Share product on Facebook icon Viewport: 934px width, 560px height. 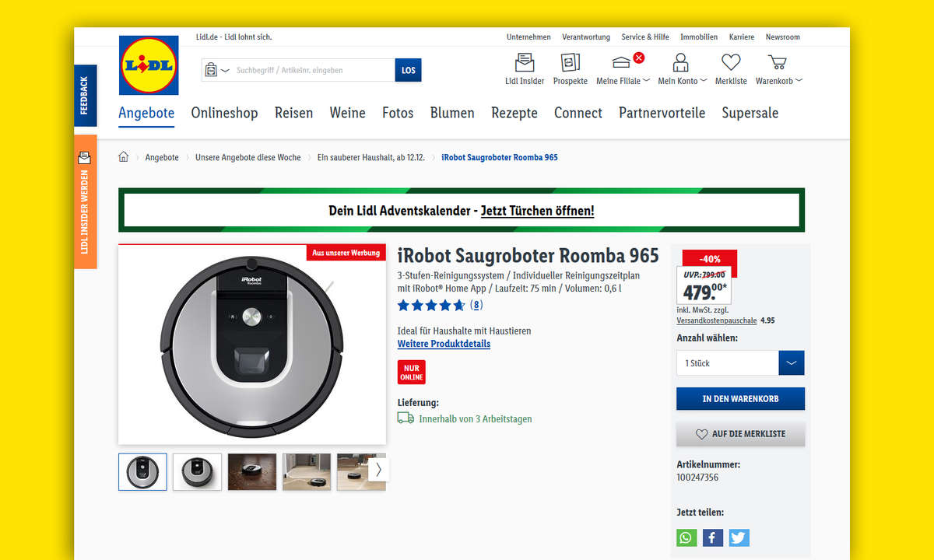[713, 537]
